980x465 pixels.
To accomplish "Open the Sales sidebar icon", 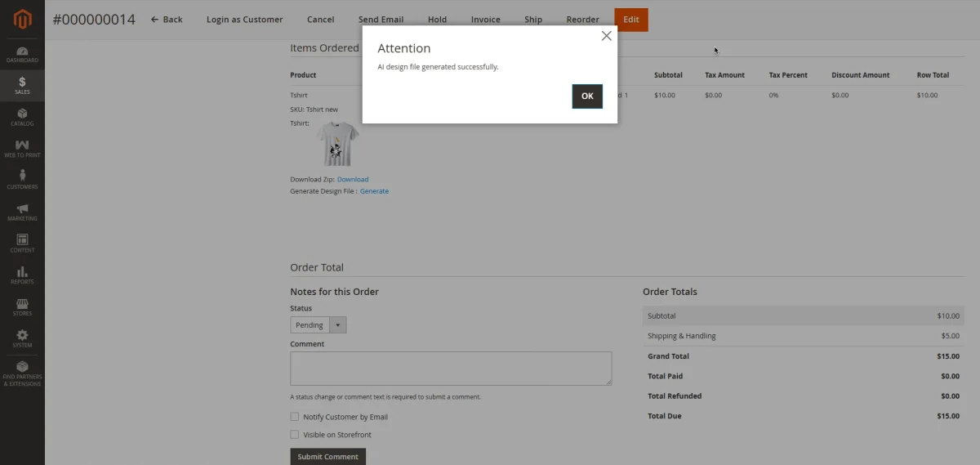I will [22, 86].
